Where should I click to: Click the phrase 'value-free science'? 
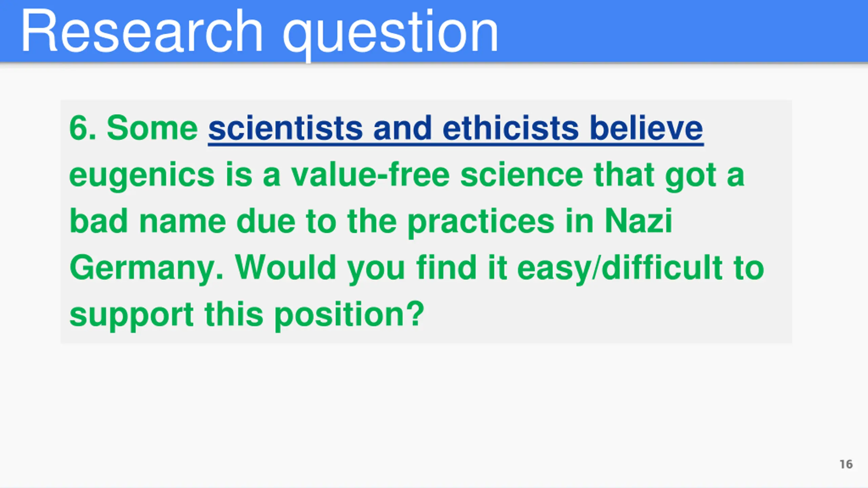click(x=437, y=175)
